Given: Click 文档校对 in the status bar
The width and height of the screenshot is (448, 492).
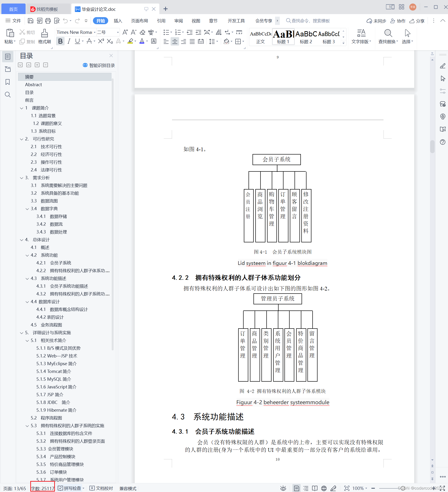Looking at the screenshot, I should pos(101,488).
